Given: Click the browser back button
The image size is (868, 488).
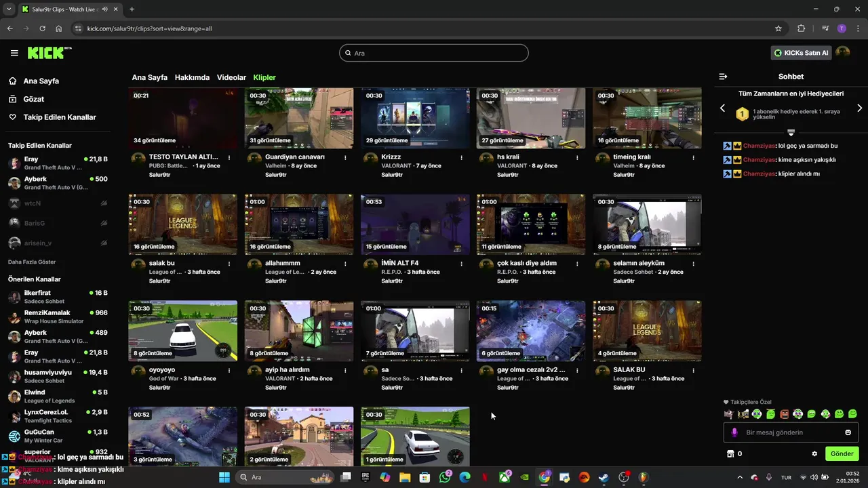Looking at the screenshot, I should [x=9, y=28].
